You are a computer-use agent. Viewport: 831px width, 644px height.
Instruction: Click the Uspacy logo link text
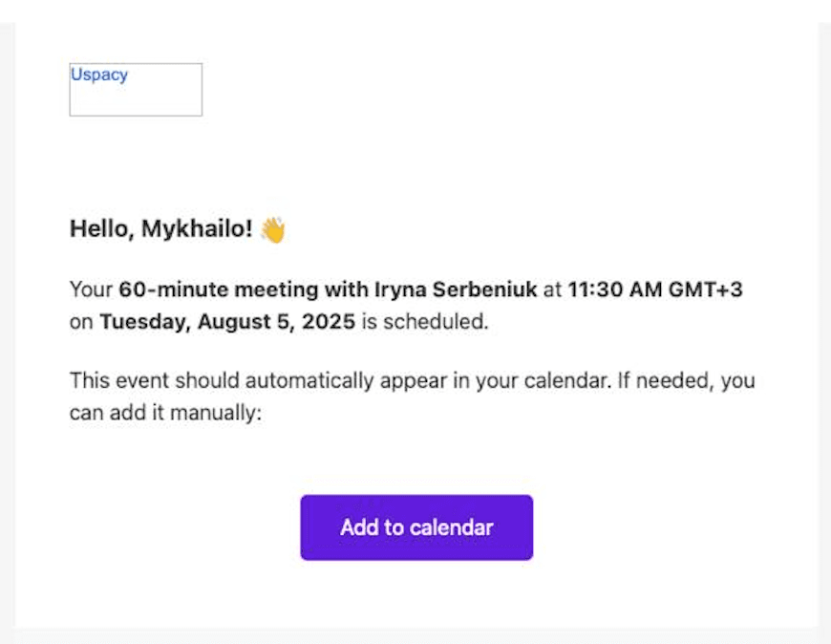tap(98, 75)
